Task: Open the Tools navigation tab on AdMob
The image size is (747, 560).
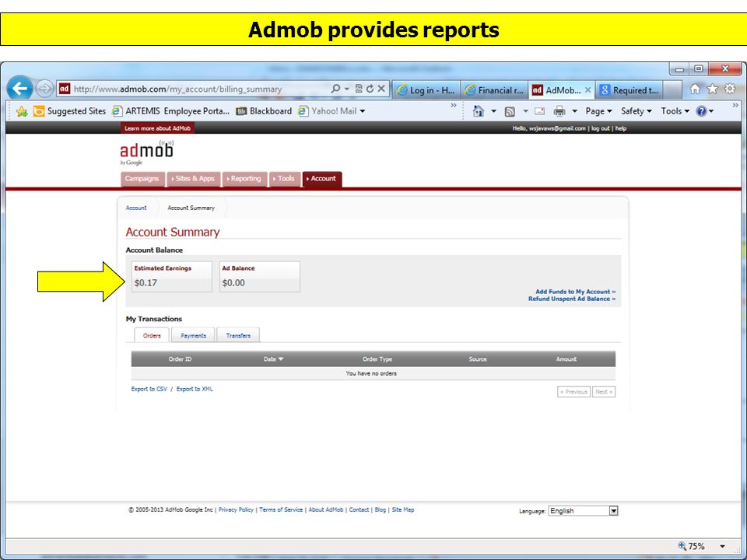Action: pyautogui.click(x=285, y=179)
